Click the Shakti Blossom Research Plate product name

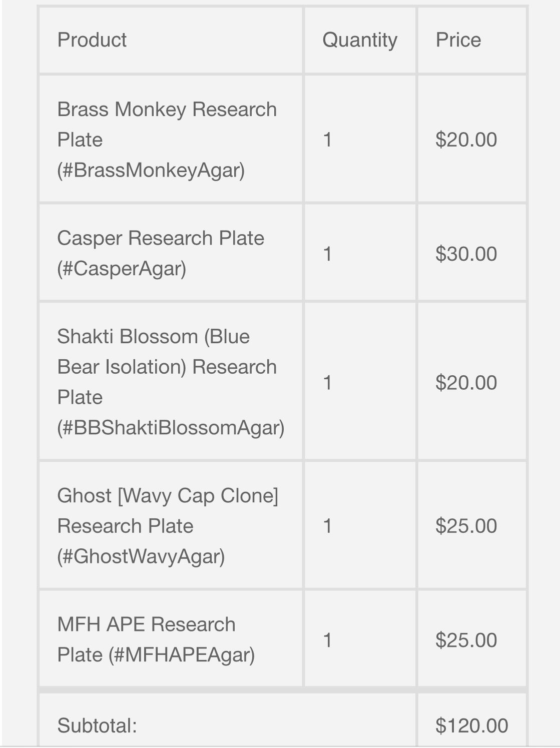click(x=170, y=382)
